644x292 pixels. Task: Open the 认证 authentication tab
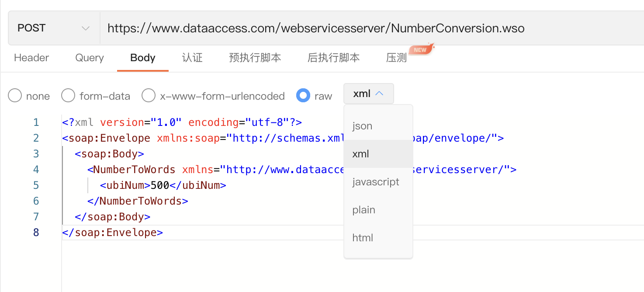(192, 57)
